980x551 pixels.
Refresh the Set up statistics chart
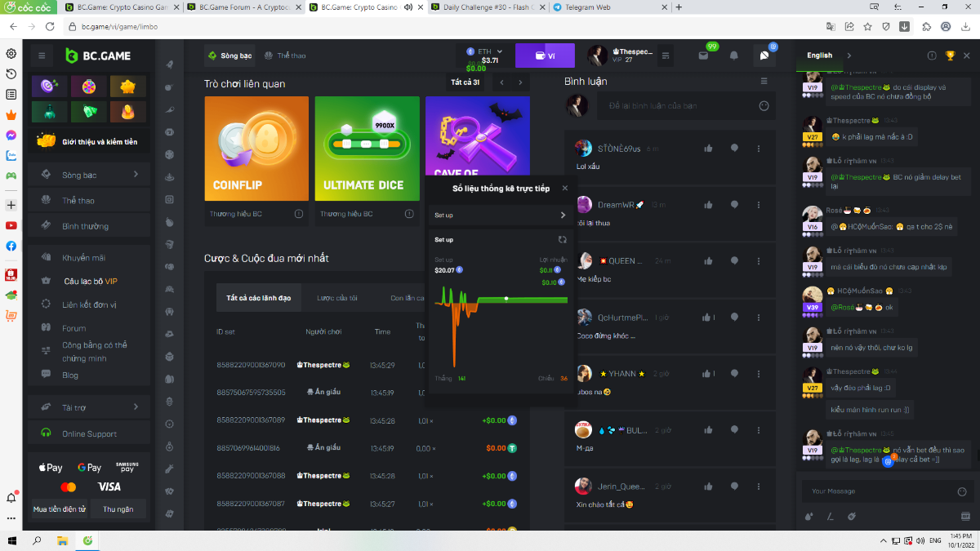[562, 239]
